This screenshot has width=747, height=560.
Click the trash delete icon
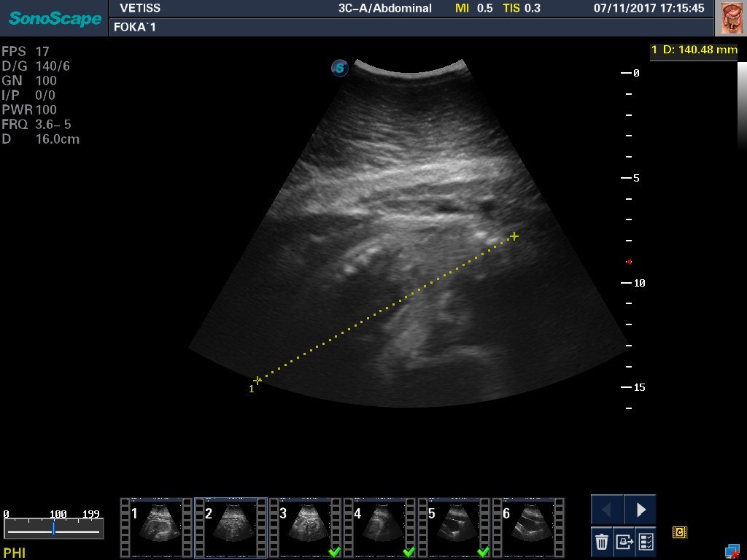pyautogui.click(x=602, y=542)
